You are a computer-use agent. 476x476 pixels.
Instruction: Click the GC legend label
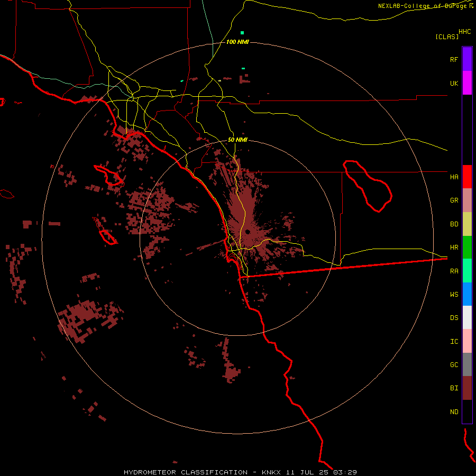point(454,365)
